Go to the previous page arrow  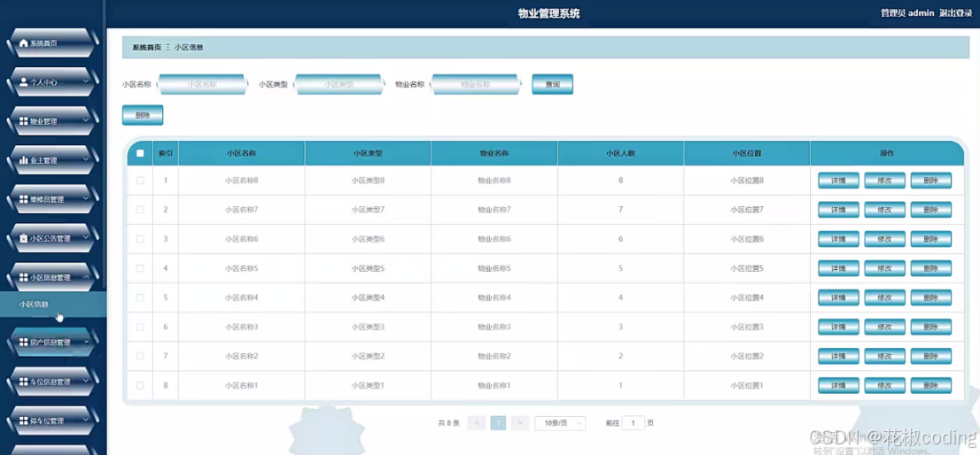[476, 423]
